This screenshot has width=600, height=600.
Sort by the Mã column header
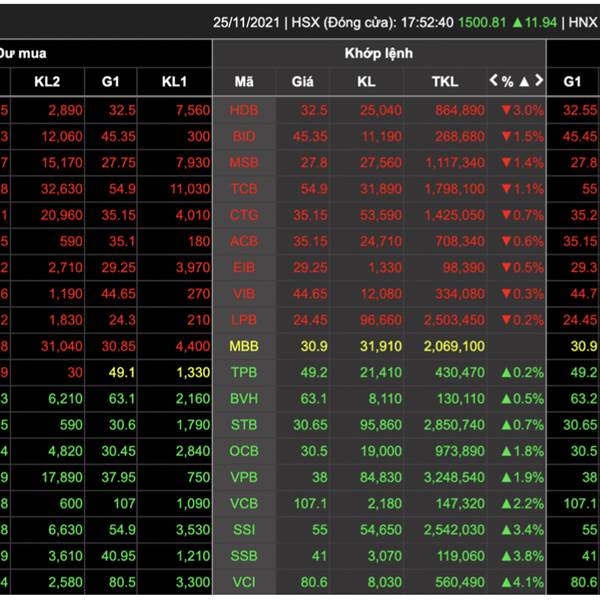[244, 82]
